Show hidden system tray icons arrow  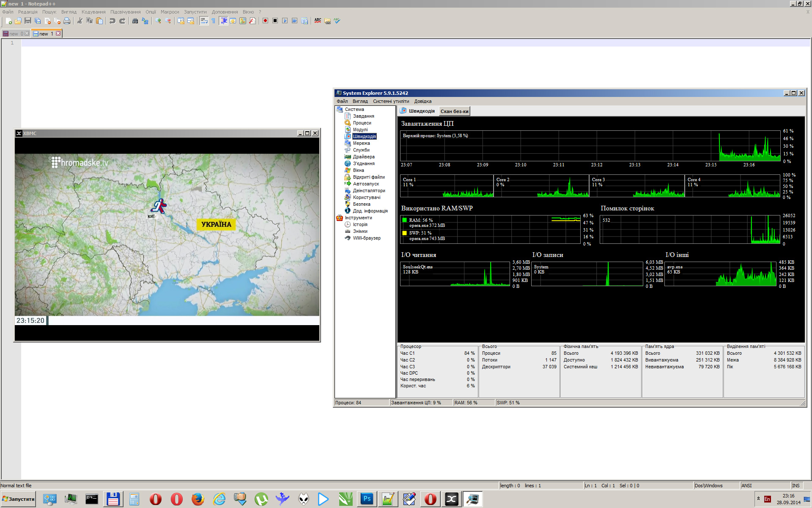tap(758, 499)
